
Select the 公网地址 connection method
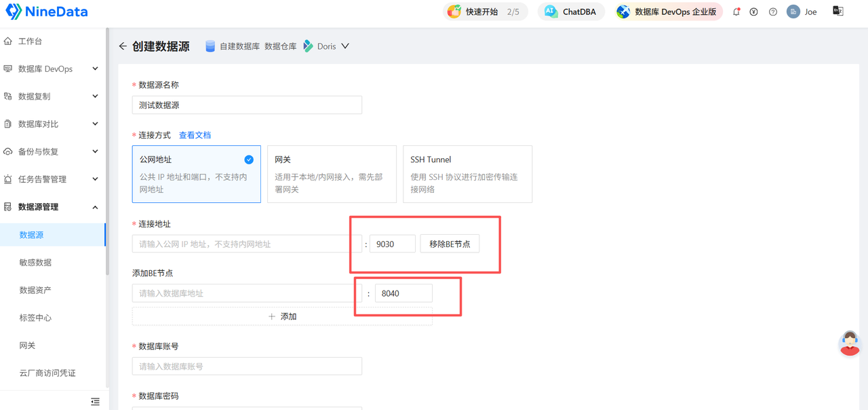click(197, 174)
